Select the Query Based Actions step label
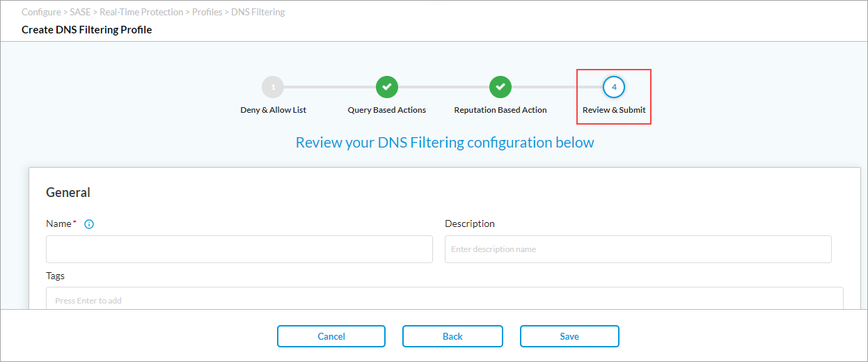 pyautogui.click(x=387, y=110)
